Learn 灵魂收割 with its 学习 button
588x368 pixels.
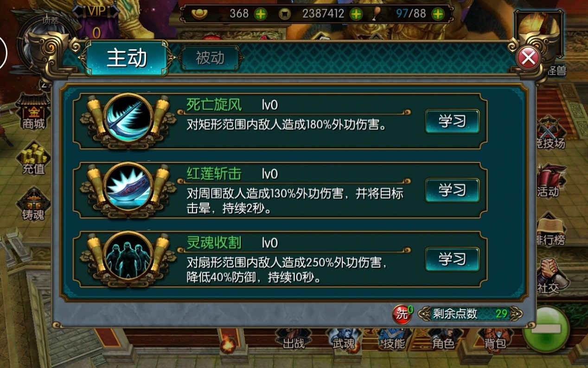pyautogui.click(x=452, y=258)
